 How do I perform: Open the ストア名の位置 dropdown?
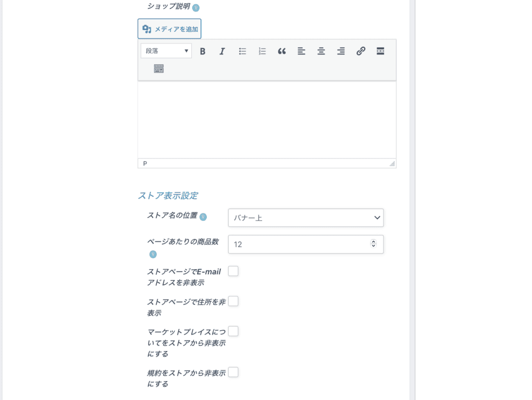(x=305, y=218)
